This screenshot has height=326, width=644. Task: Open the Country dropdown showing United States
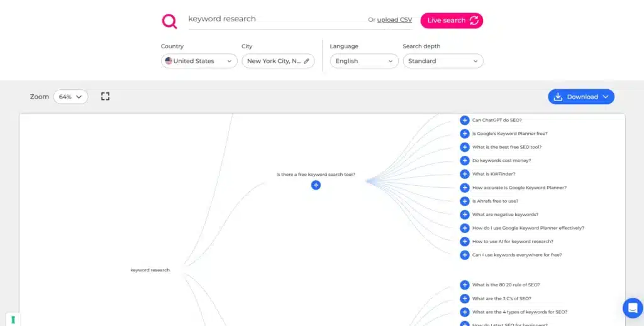[x=199, y=61]
